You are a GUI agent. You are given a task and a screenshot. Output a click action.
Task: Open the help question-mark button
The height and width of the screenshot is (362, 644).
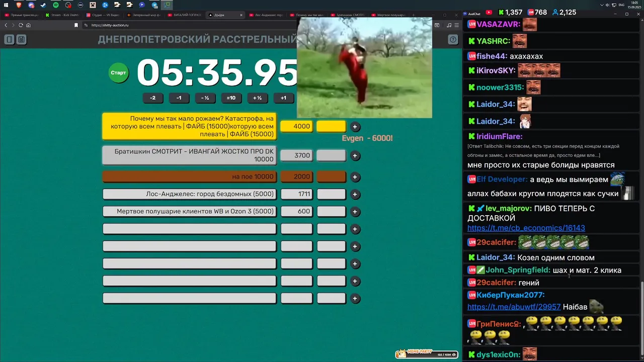[x=453, y=39]
